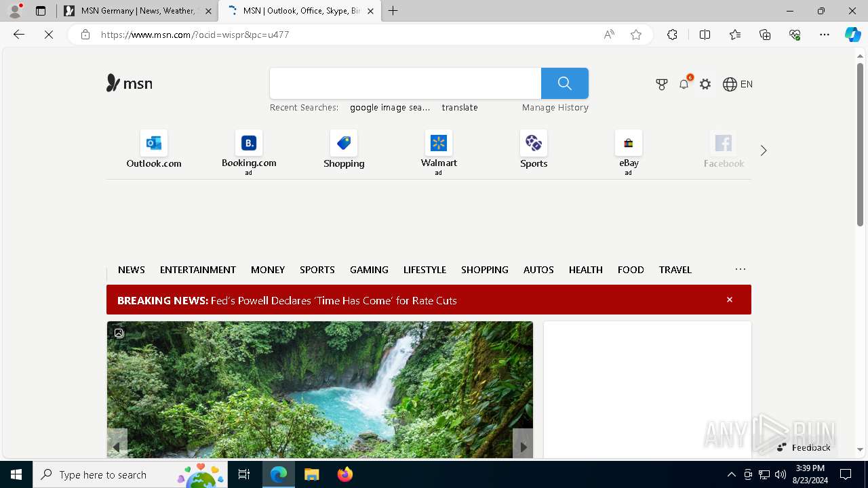Viewport: 868px width, 488px height.
Task: Open Microsoft Rewards trophy icon
Action: tap(662, 84)
